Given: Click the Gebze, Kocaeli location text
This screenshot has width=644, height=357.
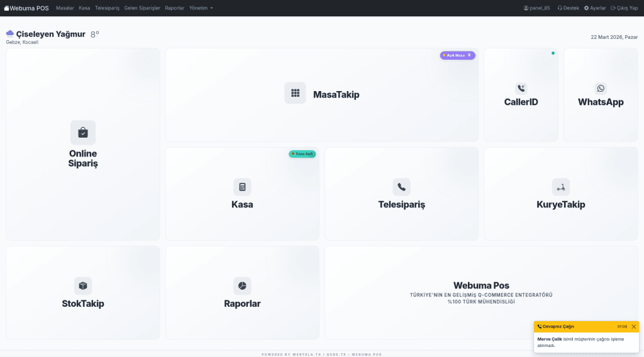Looking at the screenshot, I should tap(22, 42).
